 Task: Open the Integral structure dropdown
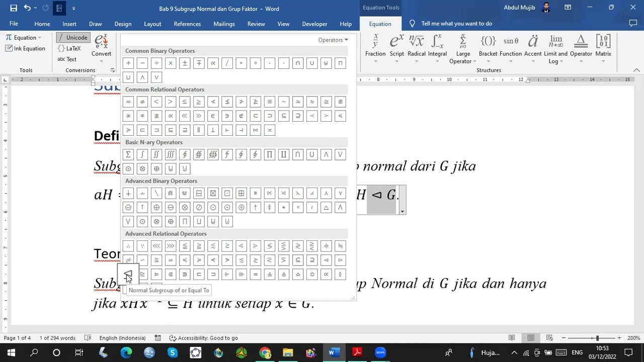437,49
